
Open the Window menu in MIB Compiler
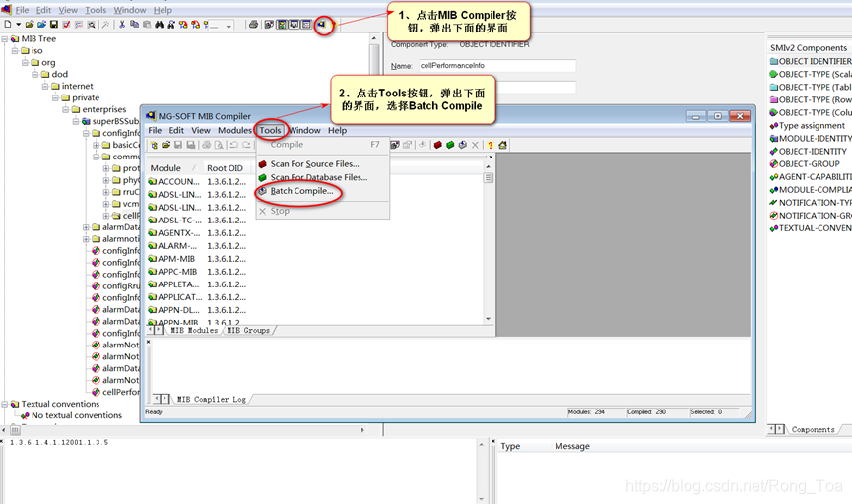304,130
